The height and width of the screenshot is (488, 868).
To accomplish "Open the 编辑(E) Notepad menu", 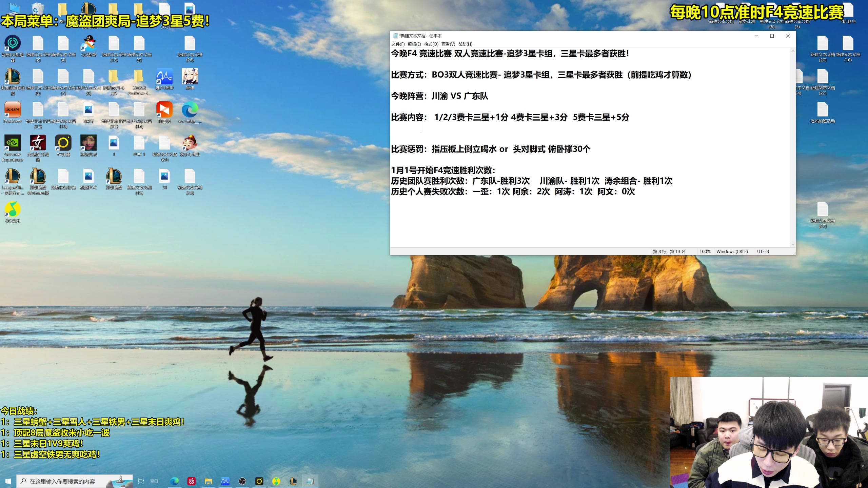I will [414, 44].
